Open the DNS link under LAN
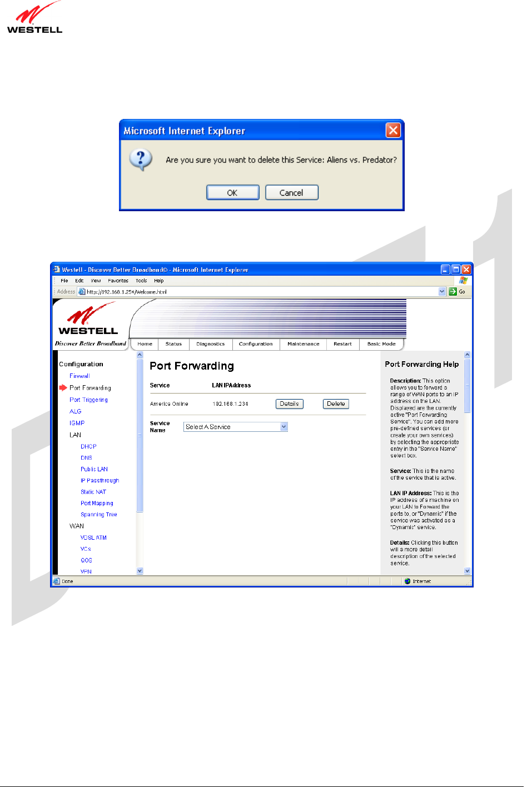 tap(86, 458)
